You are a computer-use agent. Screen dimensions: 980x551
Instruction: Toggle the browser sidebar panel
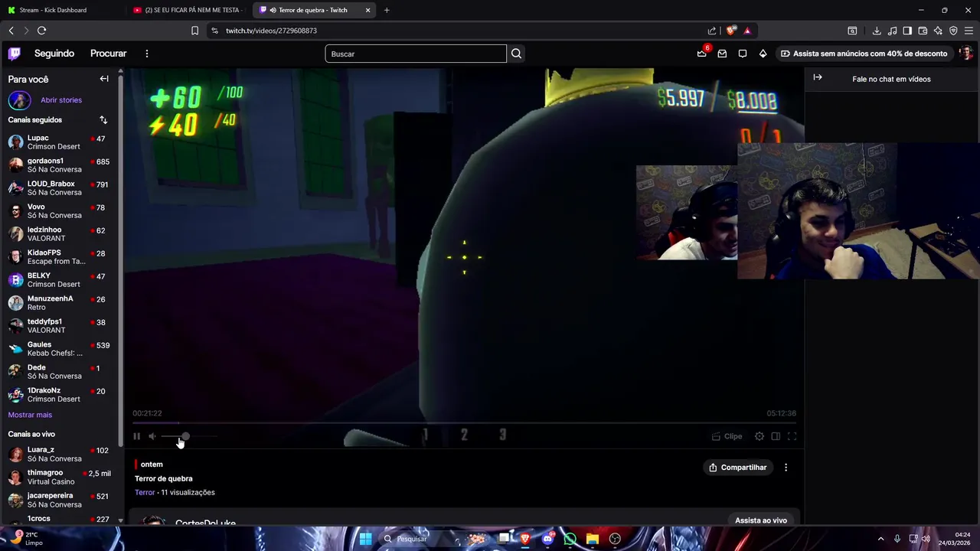[907, 31]
